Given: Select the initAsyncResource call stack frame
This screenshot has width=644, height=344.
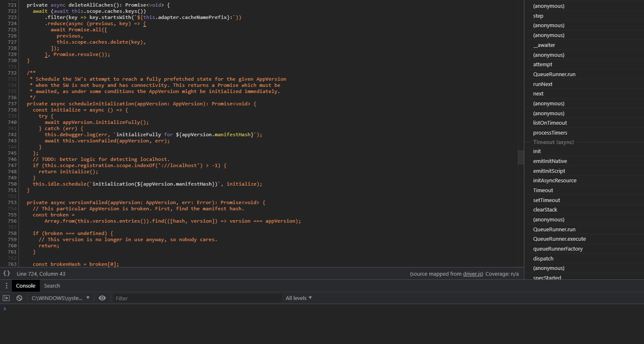Looking at the screenshot, I should coord(584,180).
